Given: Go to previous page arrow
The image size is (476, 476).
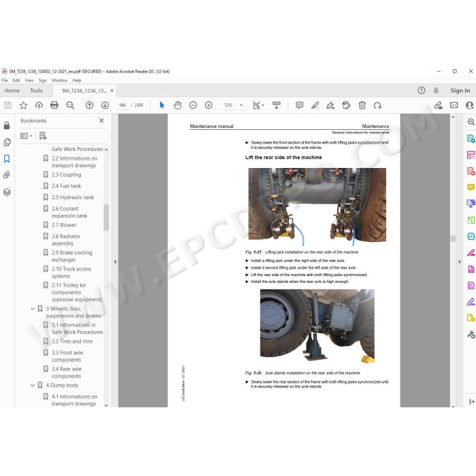Looking at the screenshot, I should click(x=89, y=105).
